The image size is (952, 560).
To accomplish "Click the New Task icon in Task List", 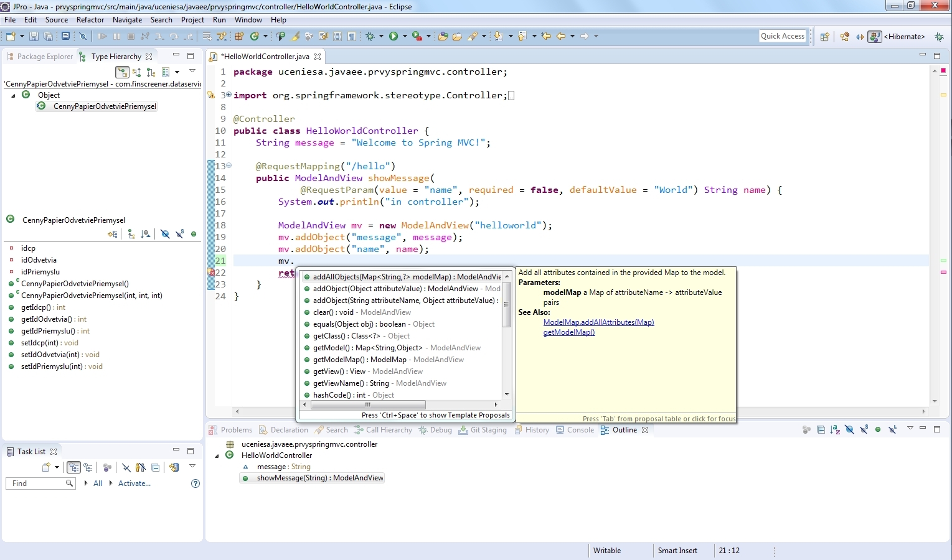I will coord(46,467).
